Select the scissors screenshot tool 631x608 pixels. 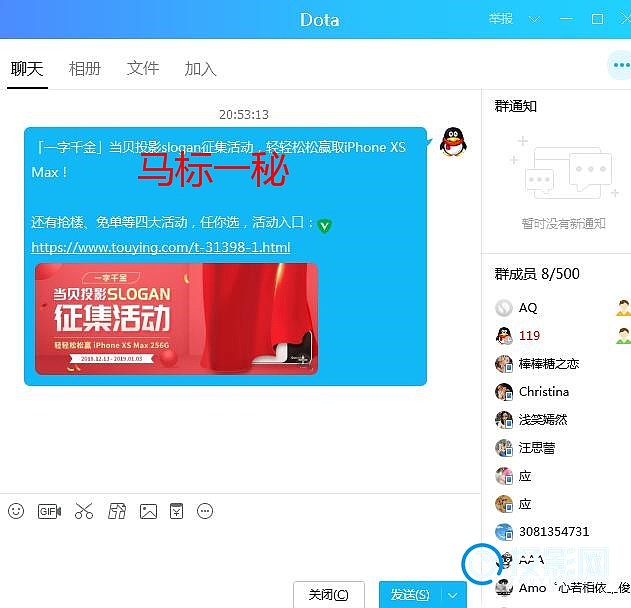(x=84, y=511)
